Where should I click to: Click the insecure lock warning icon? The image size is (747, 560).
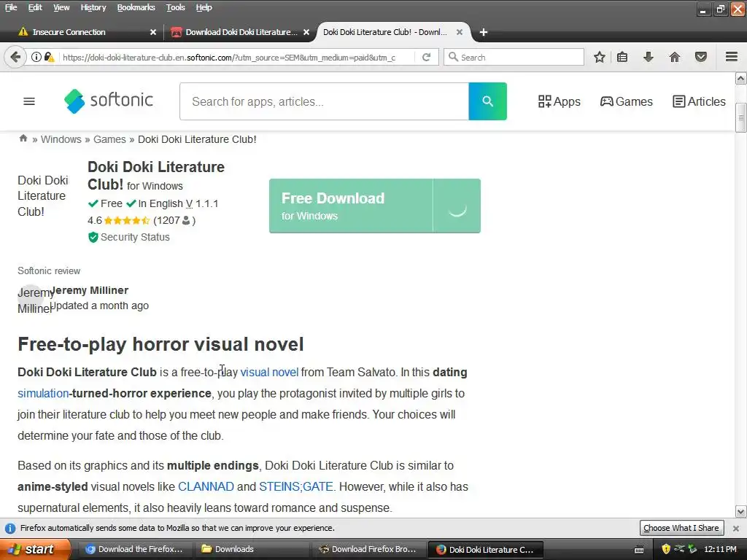click(x=49, y=57)
